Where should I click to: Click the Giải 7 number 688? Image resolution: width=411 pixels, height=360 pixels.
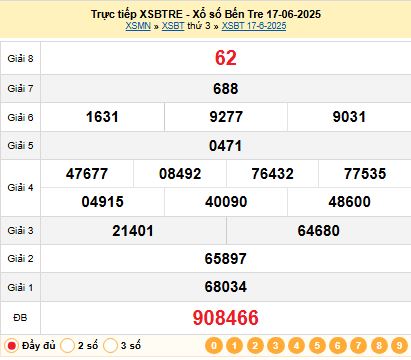tap(226, 89)
